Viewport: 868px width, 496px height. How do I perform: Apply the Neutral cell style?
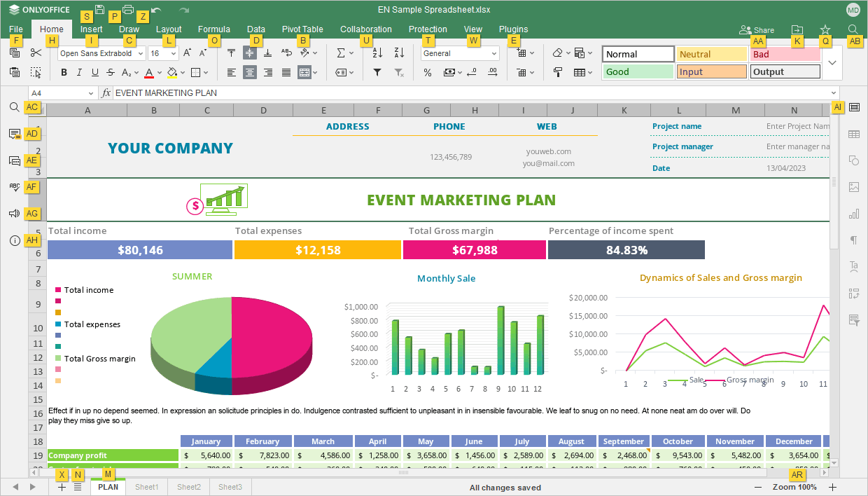click(x=711, y=54)
